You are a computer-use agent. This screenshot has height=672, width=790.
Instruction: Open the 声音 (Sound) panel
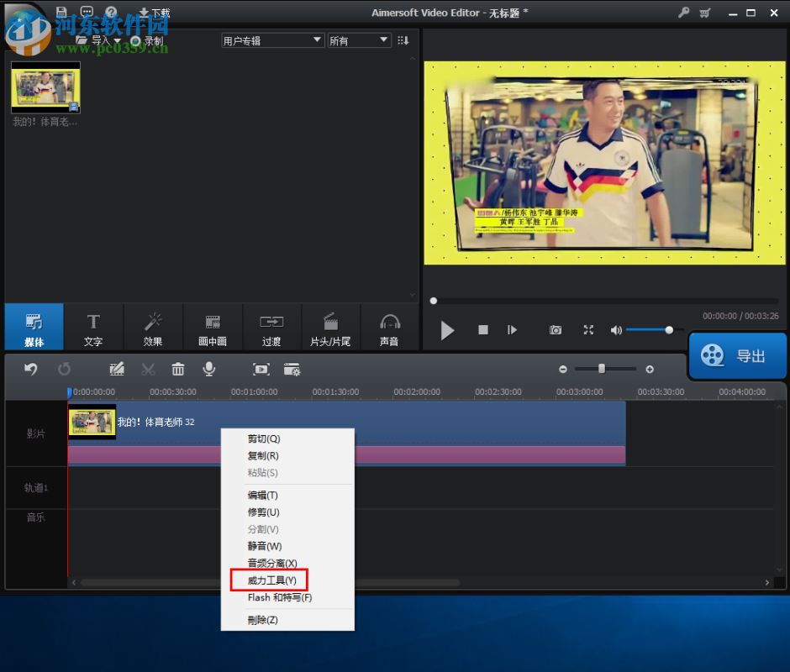point(390,327)
